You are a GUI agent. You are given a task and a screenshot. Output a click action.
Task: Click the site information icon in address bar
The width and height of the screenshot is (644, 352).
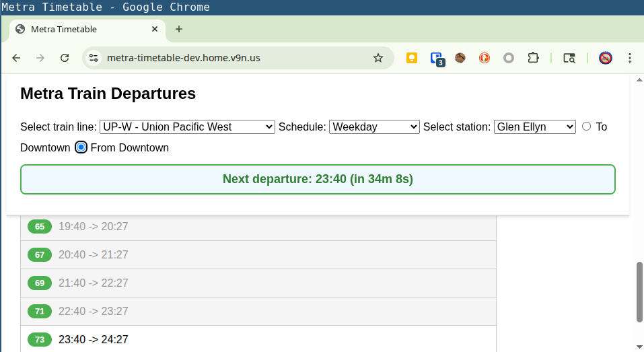(x=94, y=58)
